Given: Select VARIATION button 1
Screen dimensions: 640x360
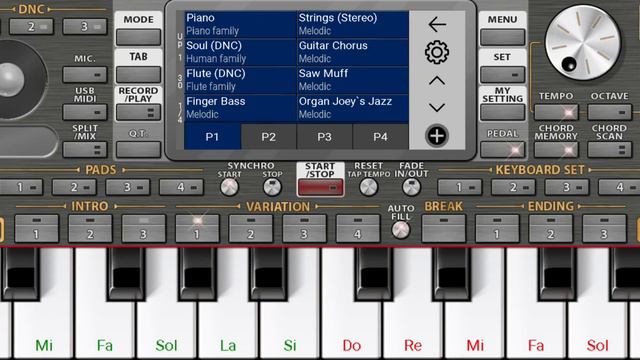Looking at the screenshot, I should tap(197, 229).
